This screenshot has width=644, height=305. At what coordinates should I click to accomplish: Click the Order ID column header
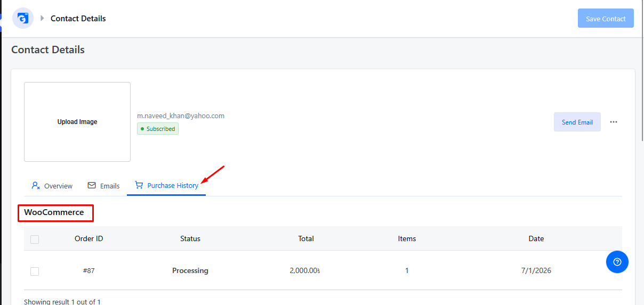click(89, 238)
